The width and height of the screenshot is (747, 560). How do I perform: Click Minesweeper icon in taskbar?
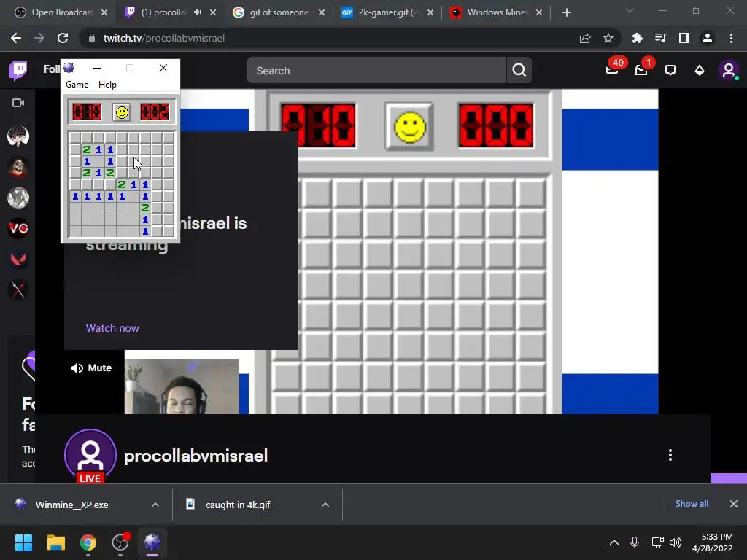click(152, 542)
